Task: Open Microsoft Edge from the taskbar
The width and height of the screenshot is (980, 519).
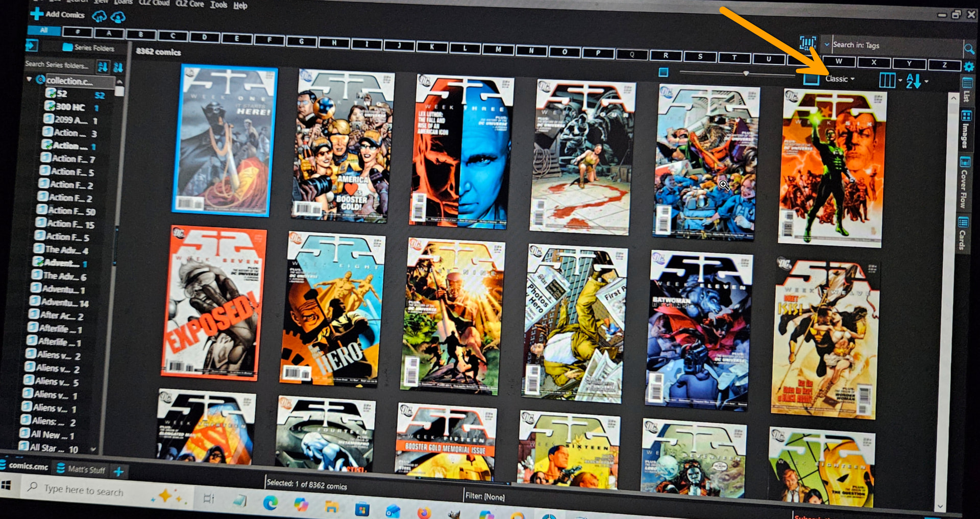Action: click(270, 504)
